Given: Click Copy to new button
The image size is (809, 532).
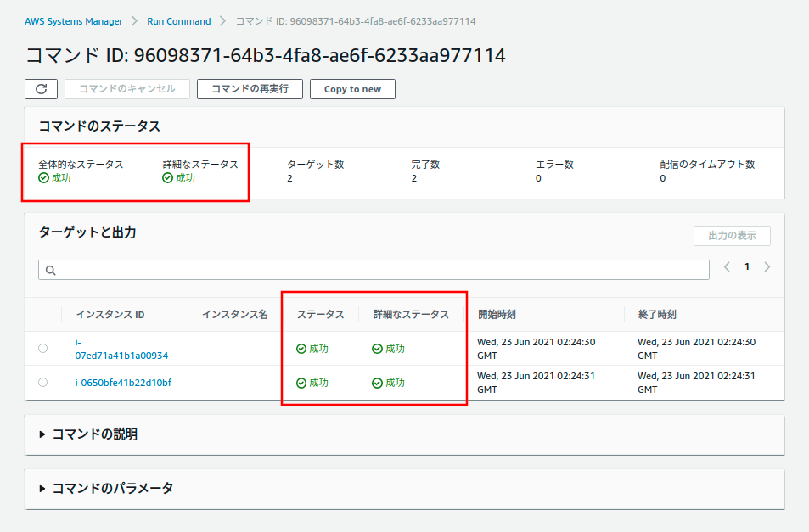Looking at the screenshot, I should pos(352,89).
